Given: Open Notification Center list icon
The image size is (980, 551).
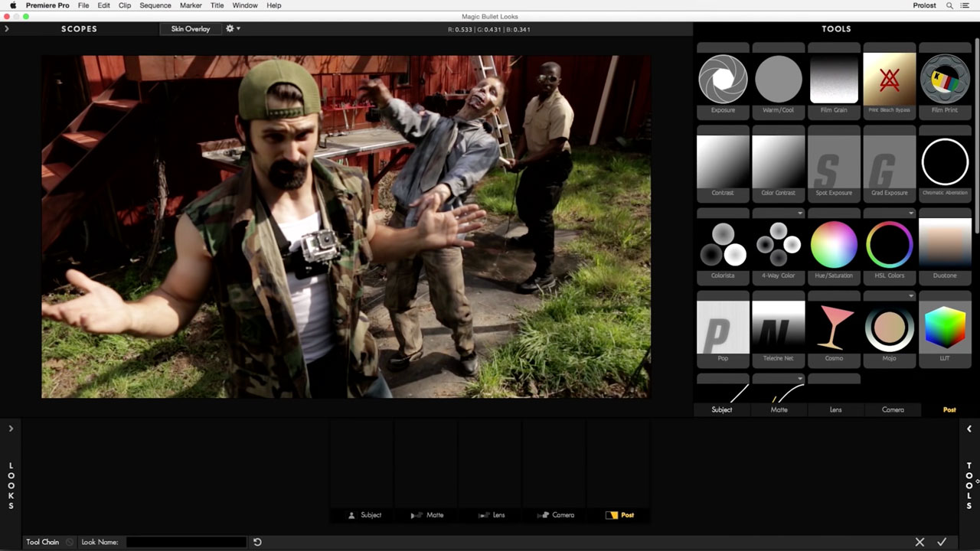Looking at the screenshot, I should pos(965,5).
